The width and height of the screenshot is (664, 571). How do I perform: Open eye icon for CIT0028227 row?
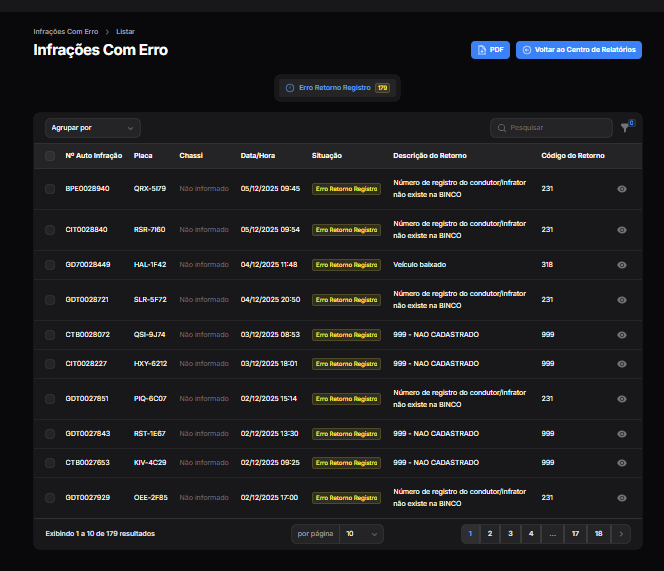621,364
